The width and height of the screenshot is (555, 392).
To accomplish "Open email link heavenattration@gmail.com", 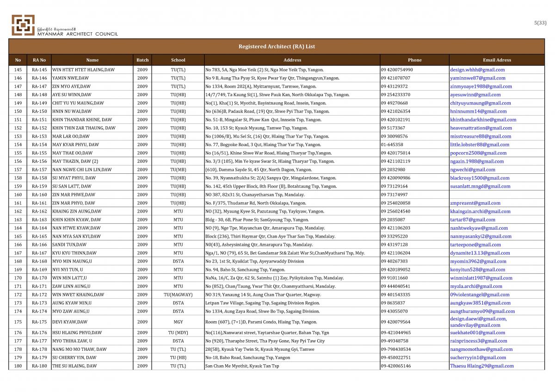I will pyautogui.click(x=481, y=128).
